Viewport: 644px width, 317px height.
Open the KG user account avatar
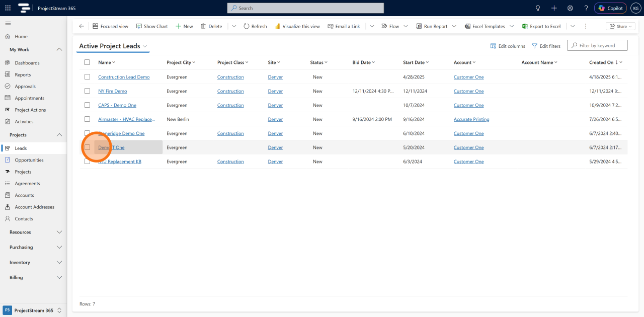635,8
